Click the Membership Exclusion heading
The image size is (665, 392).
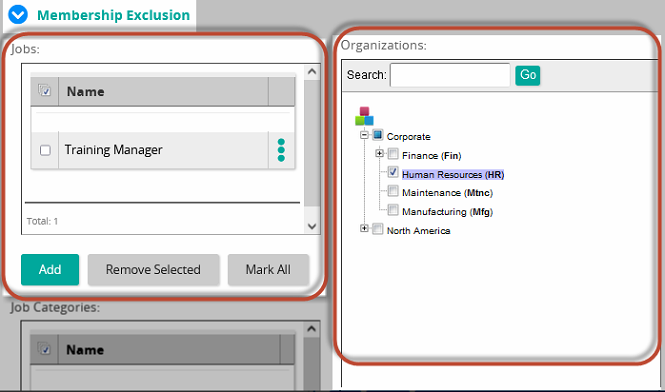point(113,15)
